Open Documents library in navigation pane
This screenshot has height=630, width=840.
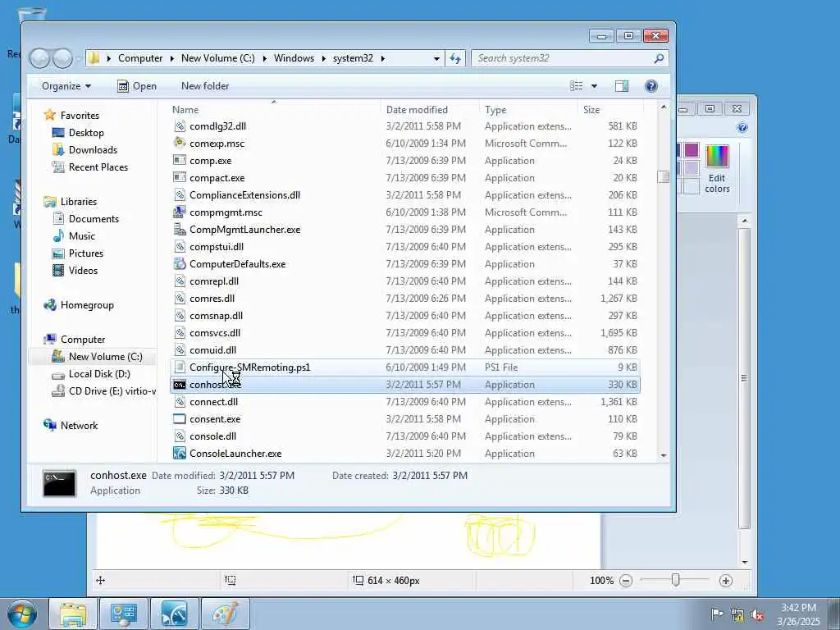coord(94,218)
